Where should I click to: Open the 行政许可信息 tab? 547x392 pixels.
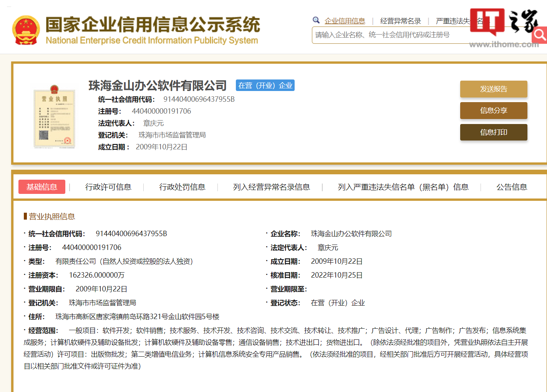108,187
